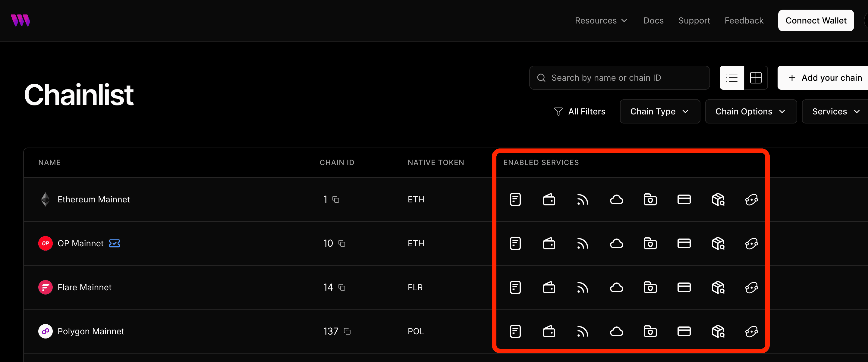Screen dimensions: 868x362
Task: Click the package search icon in Polygon row
Action: [x=718, y=331]
